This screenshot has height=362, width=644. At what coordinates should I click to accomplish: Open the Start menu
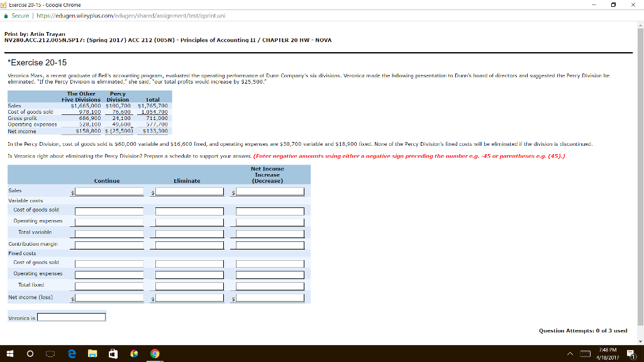point(9,354)
